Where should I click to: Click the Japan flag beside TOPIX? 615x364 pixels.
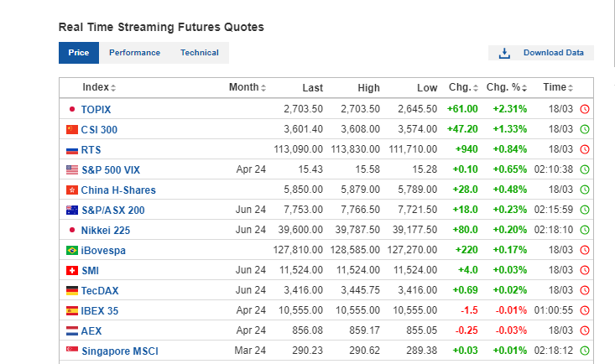72,109
